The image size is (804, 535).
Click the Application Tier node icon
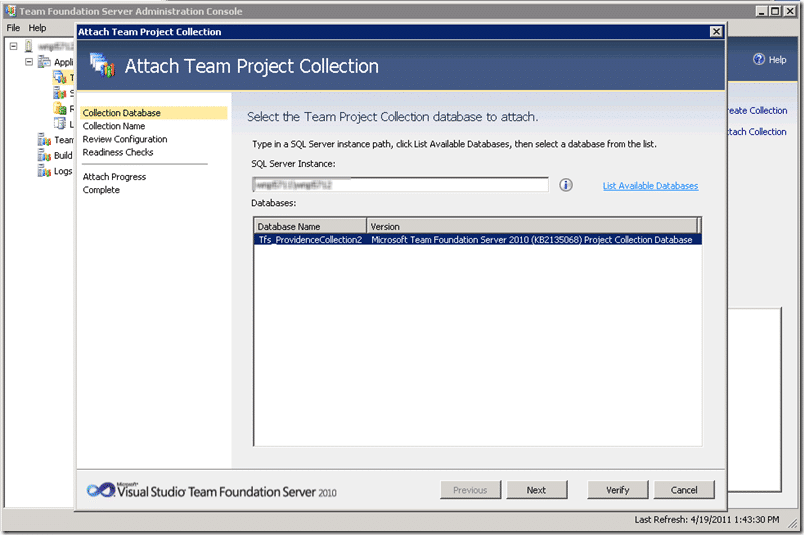pos(45,62)
